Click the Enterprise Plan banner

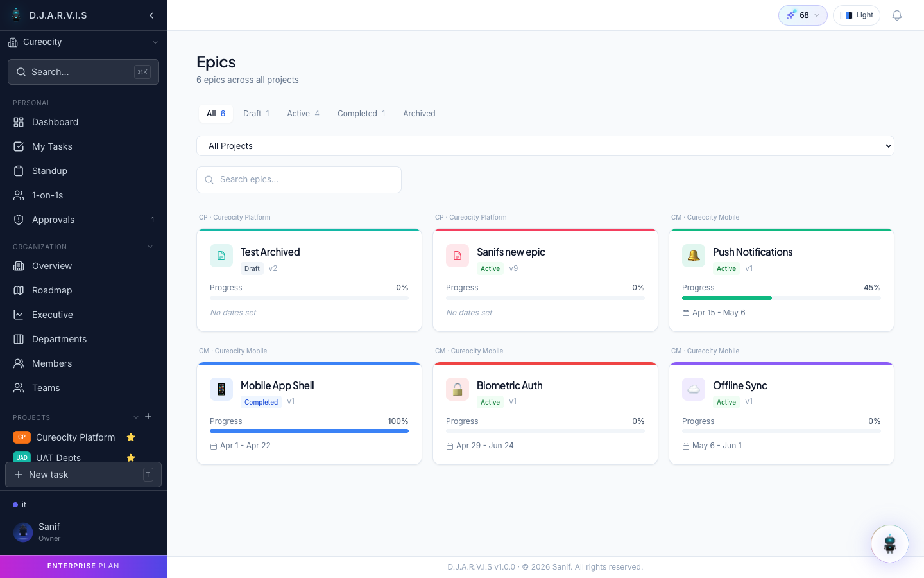83,566
